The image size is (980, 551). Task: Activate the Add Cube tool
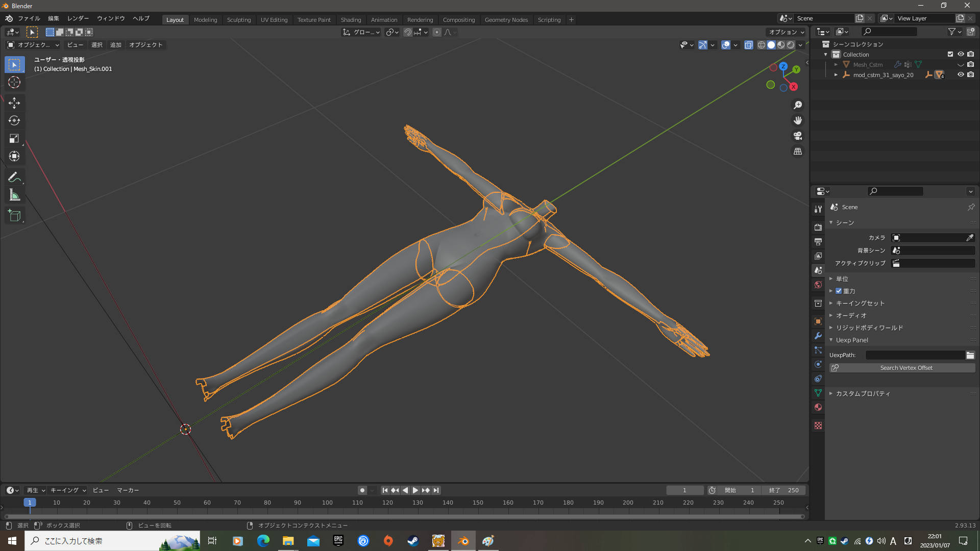(14, 215)
